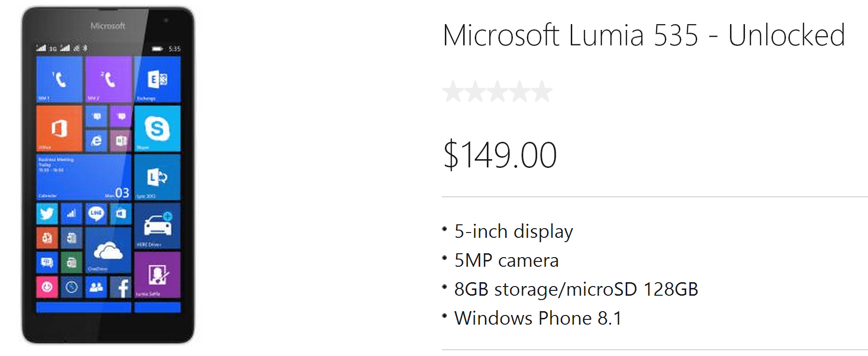Click the Lumia 535 phone product image
Screen dimensions: 868x356
pyautogui.click(x=108, y=175)
